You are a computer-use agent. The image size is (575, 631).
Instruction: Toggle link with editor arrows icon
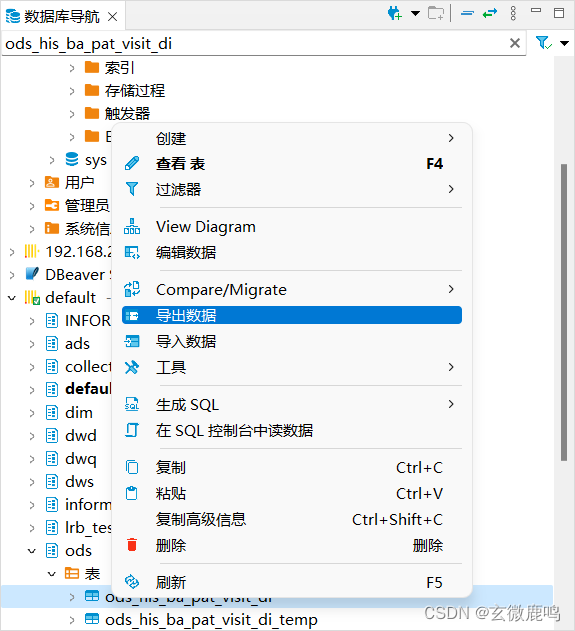490,14
